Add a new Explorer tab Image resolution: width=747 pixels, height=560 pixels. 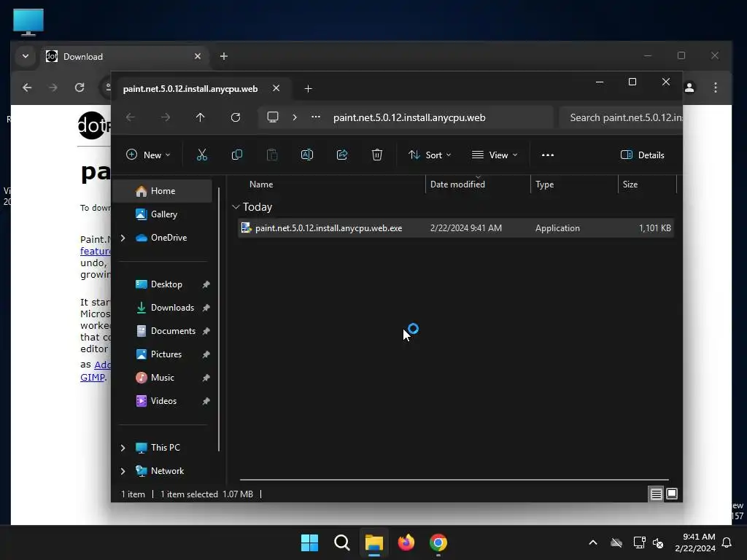coord(309,88)
